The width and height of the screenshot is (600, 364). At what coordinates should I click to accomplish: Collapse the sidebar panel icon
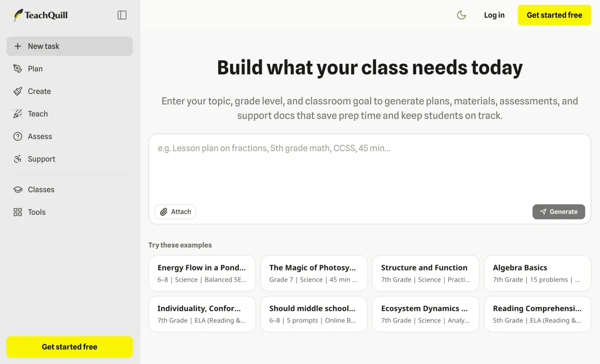(x=122, y=15)
